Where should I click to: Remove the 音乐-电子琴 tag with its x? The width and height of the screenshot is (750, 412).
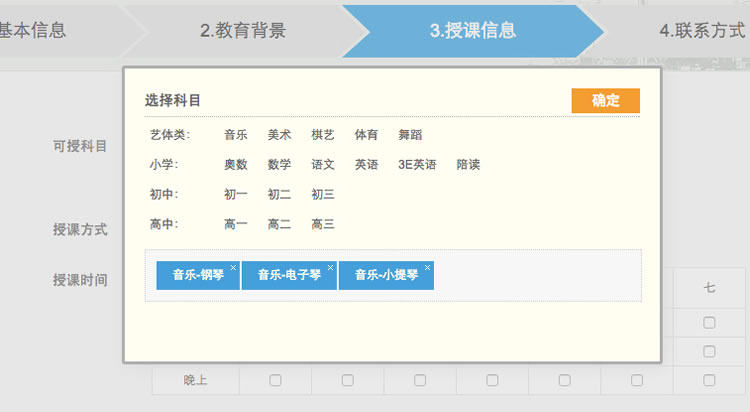coord(331,267)
